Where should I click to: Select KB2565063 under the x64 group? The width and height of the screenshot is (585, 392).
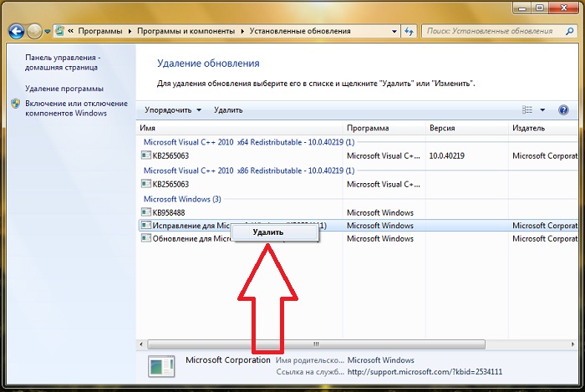pos(359,155)
